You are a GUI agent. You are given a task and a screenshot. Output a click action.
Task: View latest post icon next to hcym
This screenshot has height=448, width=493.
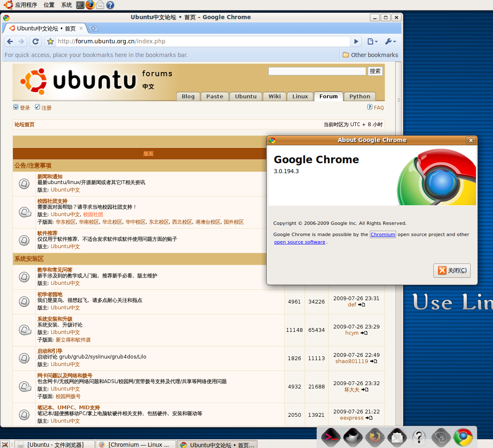pos(364,333)
